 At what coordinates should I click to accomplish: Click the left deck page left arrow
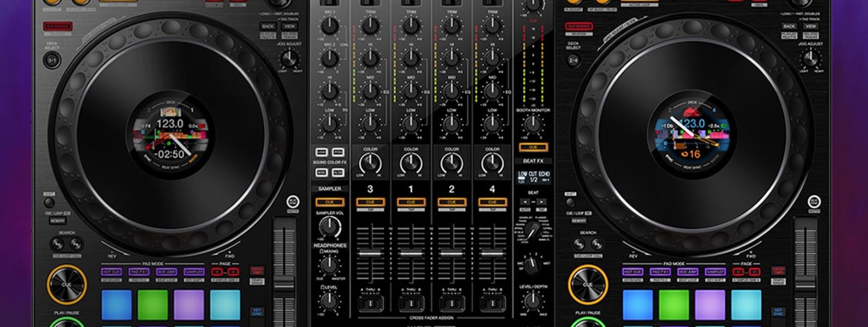pos(217,271)
